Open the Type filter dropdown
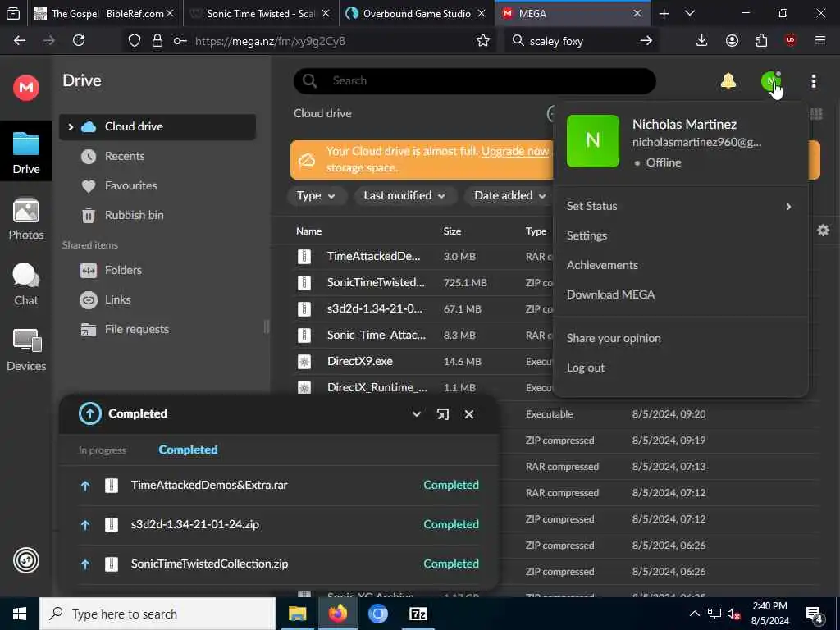This screenshot has width=840, height=630. point(316,195)
